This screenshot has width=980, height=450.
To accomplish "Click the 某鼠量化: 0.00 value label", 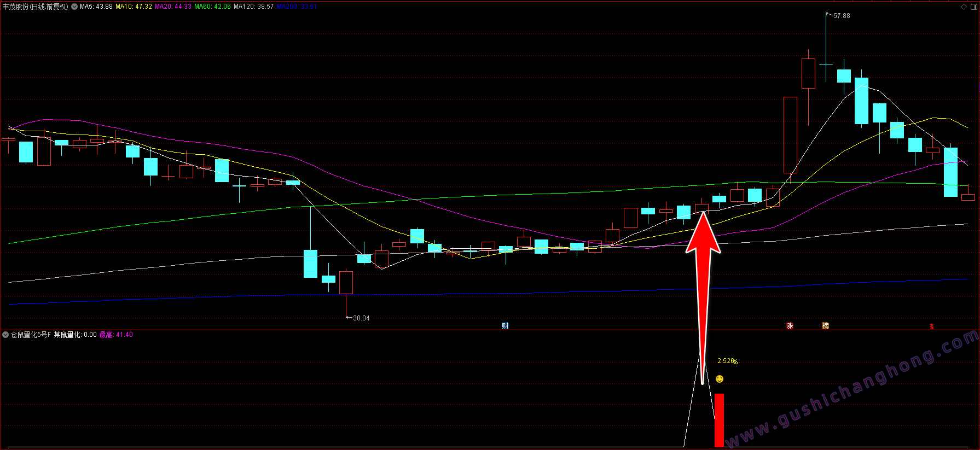I will 75,335.
